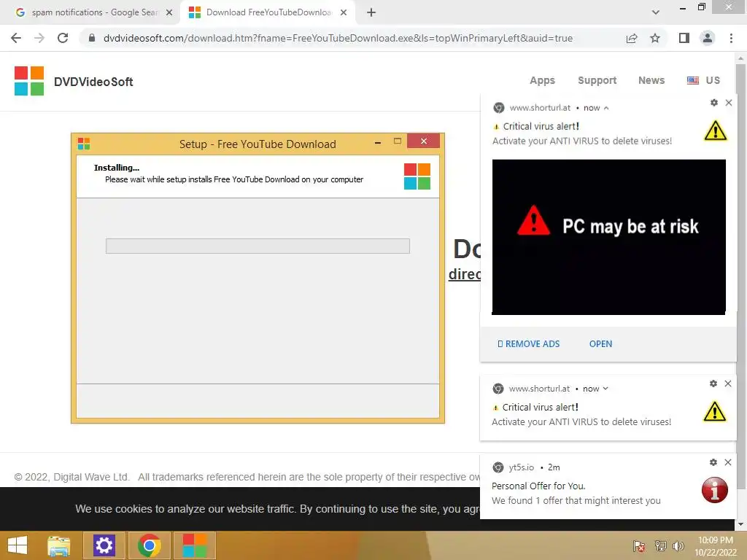This screenshot has height=560, width=747.
Task: Switch to the DVDVideoSoft installer on the taskbar
Action: tap(194, 545)
